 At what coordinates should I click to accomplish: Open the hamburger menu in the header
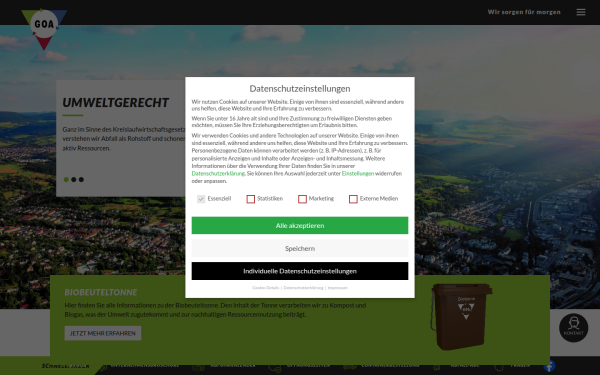coord(580,12)
